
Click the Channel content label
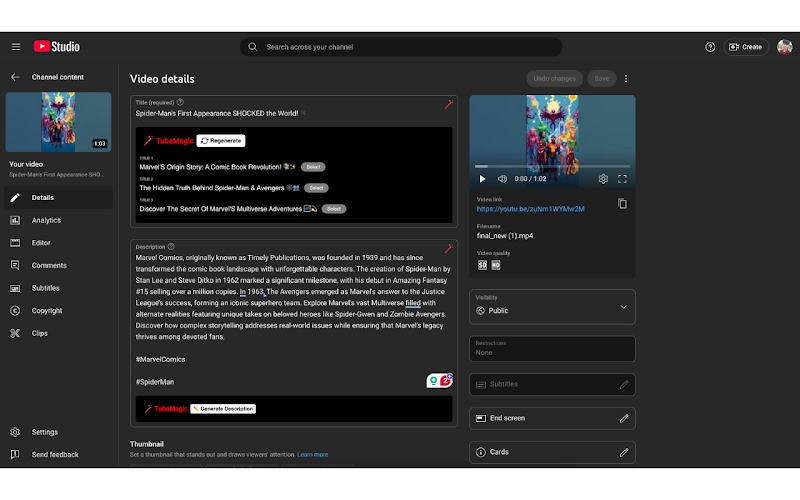[58, 77]
